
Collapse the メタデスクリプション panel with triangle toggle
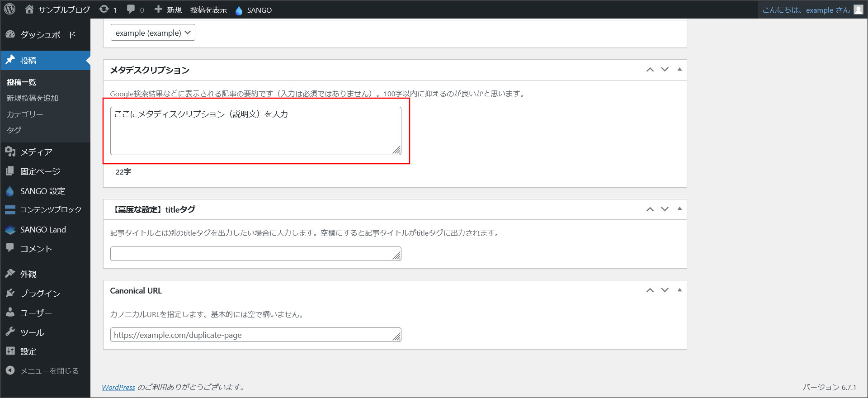click(679, 70)
